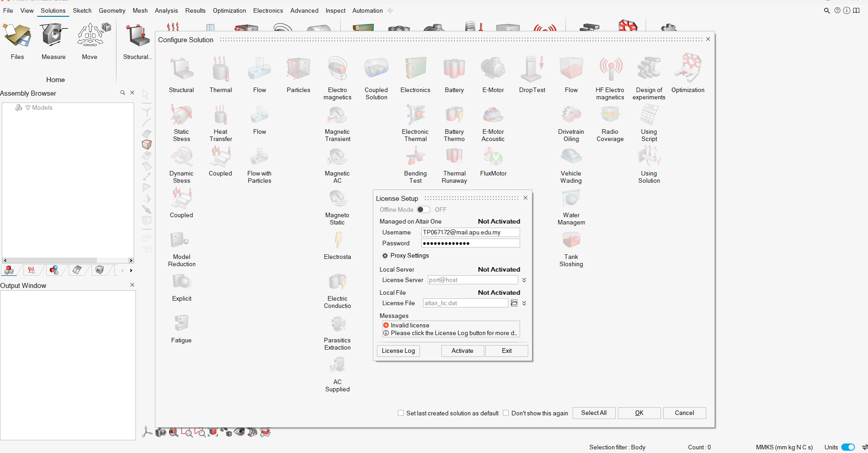868x453 pixels.
Task: Select '0' Models tree item
Action: [34, 107]
